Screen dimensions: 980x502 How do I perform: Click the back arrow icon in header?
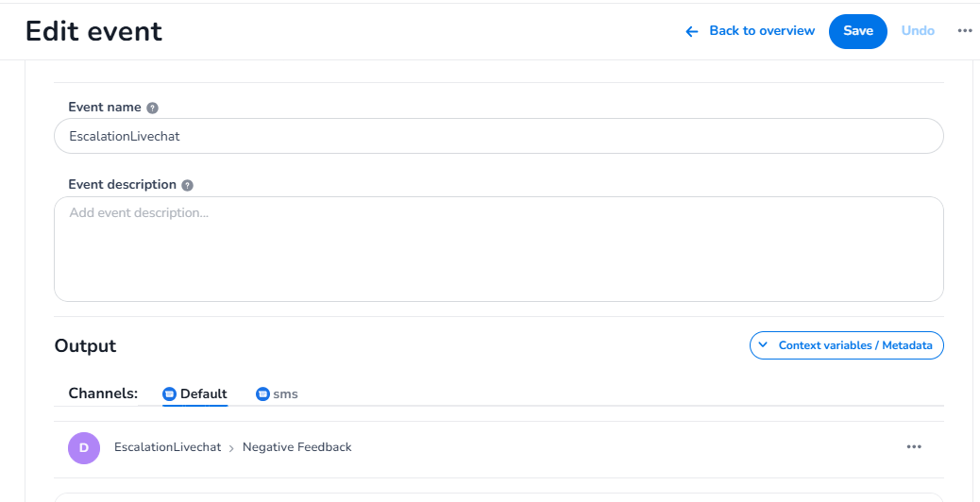point(692,31)
